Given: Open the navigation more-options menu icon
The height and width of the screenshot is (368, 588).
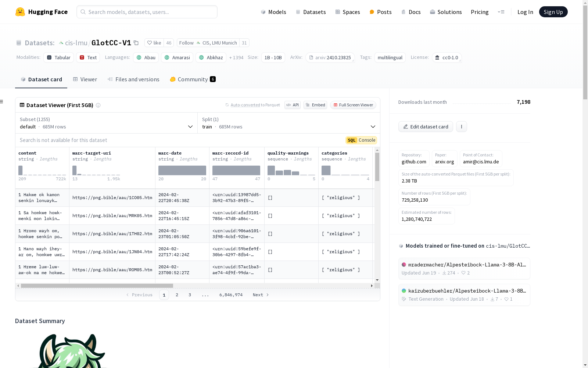Looking at the screenshot, I should click(x=501, y=12).
